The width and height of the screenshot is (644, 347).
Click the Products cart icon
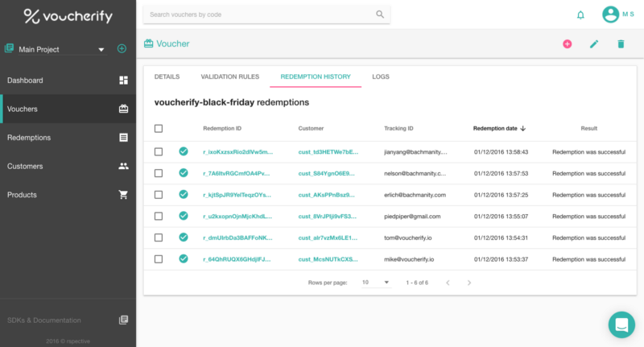tap(123, 195)
